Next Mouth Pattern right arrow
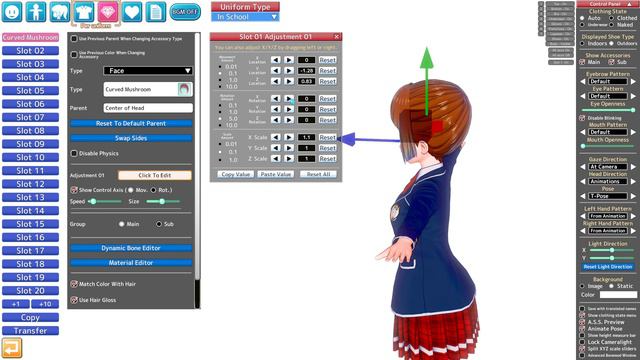The height and width of the screenshot is (360, 640). pyautogui.click(x=633, y=132)
